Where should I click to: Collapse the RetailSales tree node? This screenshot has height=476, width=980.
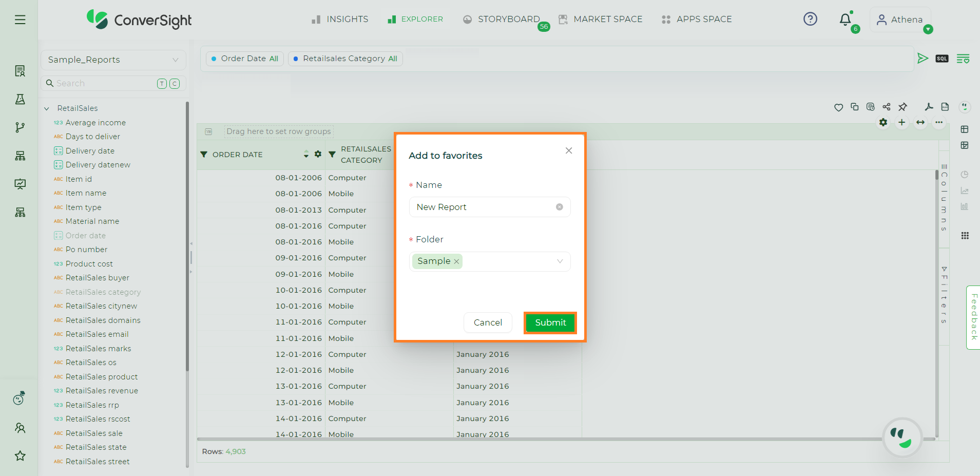(47, 108)
